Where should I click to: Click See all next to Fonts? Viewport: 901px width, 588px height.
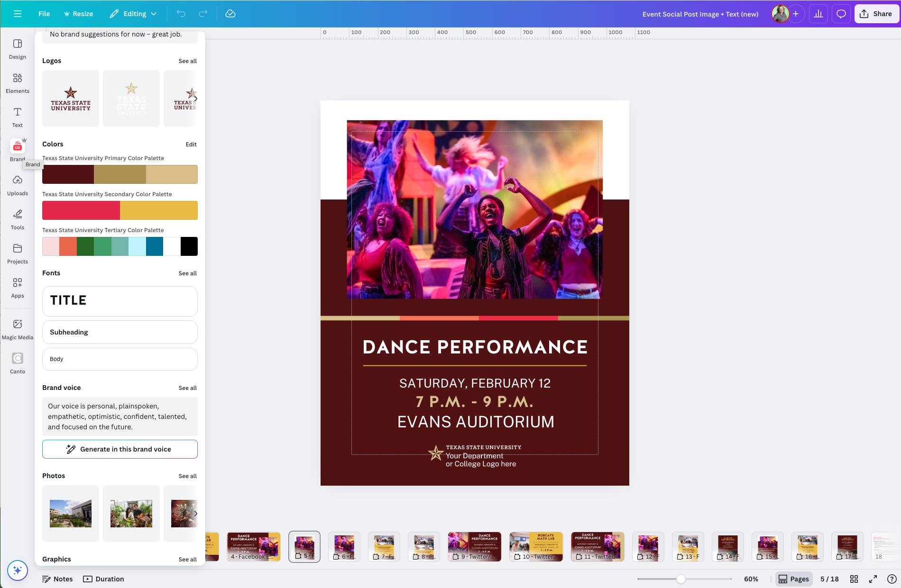pyautogui.click(x=187, y=273)
